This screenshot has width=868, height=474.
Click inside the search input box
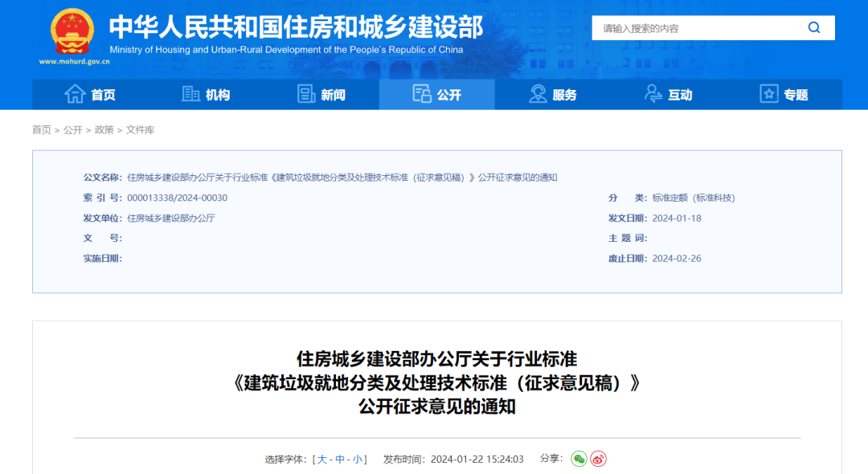pos(691,27)
